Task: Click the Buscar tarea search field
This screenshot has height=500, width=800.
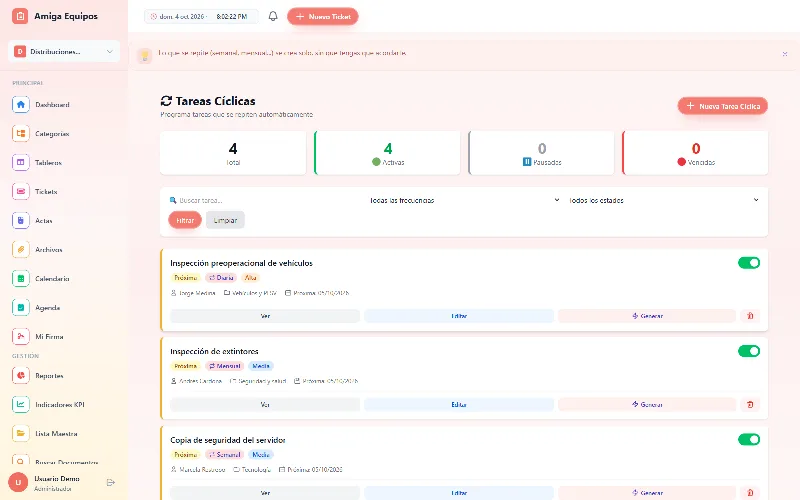Action: (265, 201)
